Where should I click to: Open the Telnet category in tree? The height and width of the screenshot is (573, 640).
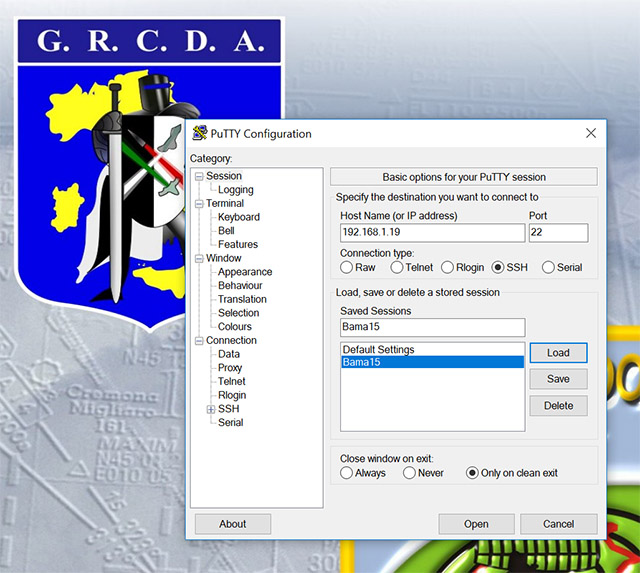click(231, 381)
